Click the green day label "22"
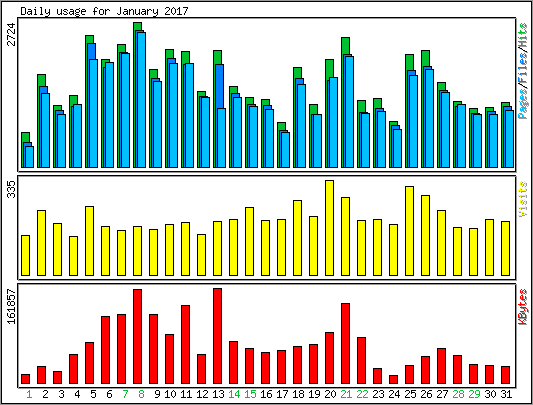Viewport: 533px width, 405px height. click(x=362, y=394)
